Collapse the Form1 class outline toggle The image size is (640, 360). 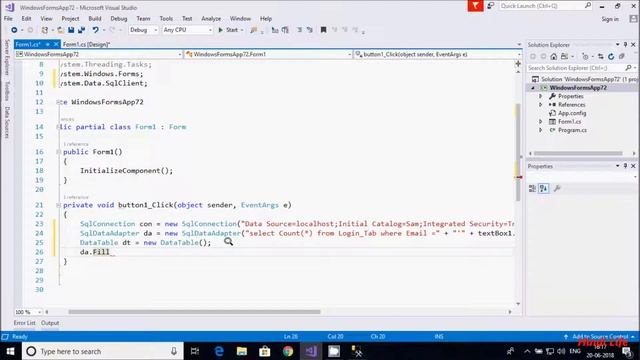click(58, 127)
